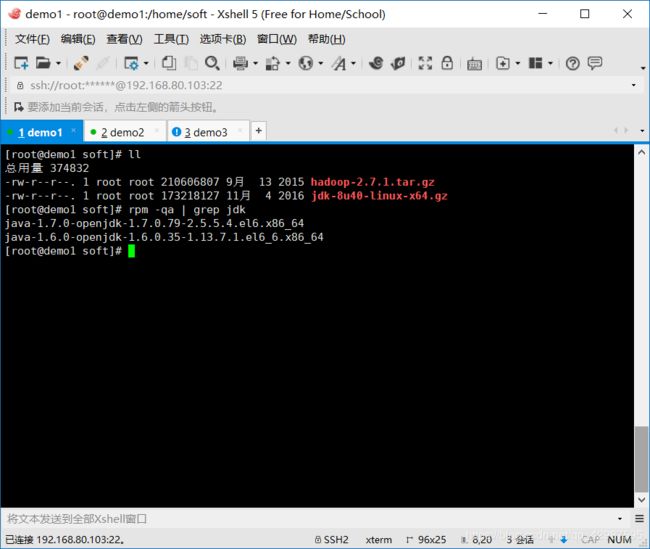Click the Reconnect toolbar icon
The width and height of the screenshot is (650, 549).
[x=81, y=63]
